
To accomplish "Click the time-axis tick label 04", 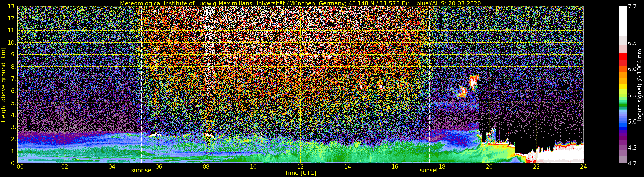I will pyautogui.click(x=112, y=167).
